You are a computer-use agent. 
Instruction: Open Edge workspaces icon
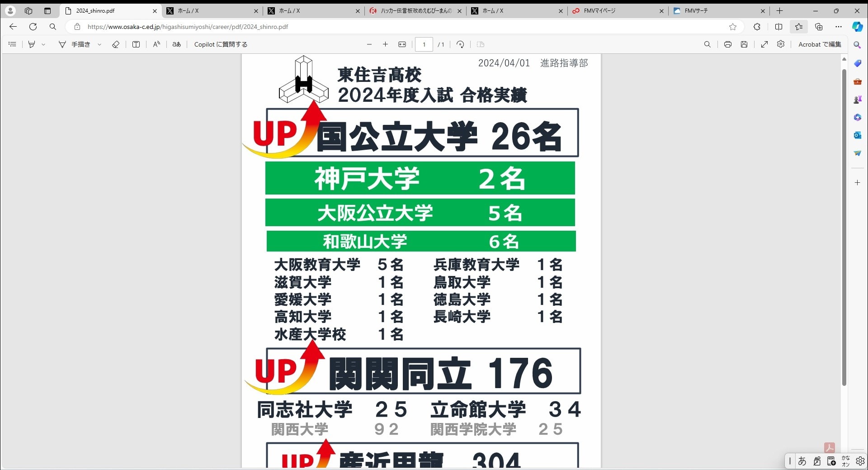[x=28, y=11]
